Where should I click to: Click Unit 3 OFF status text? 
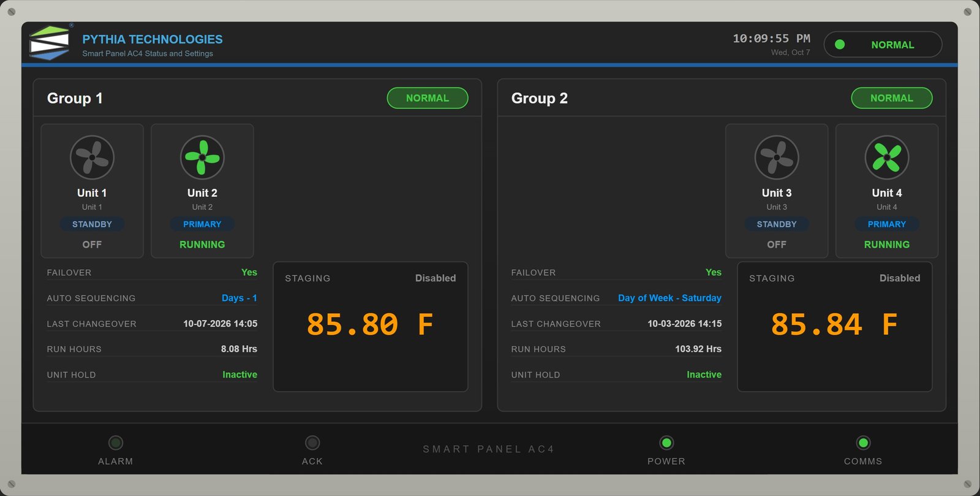(x=777, y=245)
